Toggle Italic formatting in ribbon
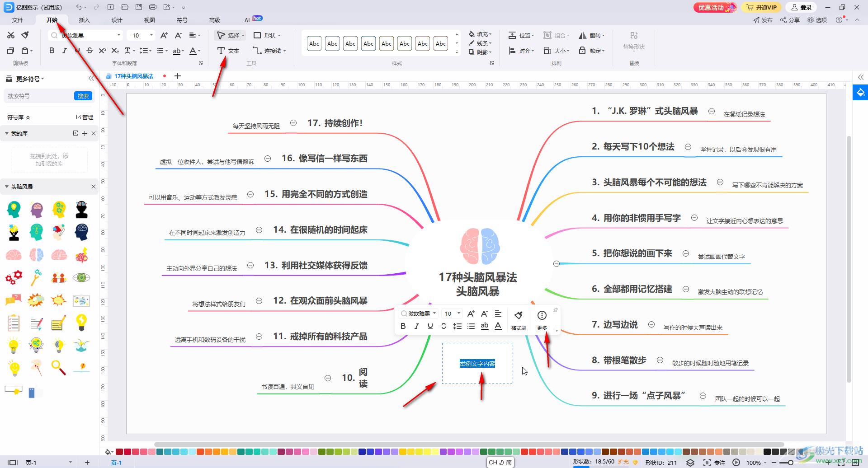 click(x=65, y=51)
